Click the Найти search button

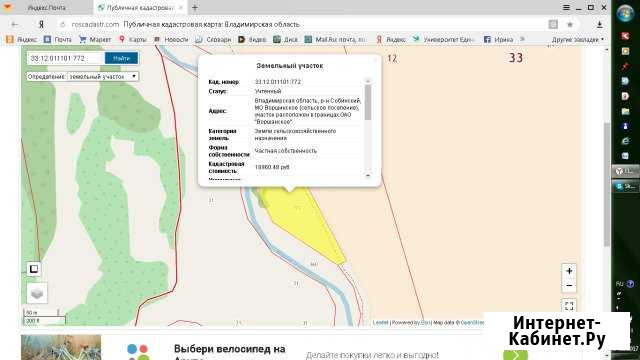click(121, 58)
